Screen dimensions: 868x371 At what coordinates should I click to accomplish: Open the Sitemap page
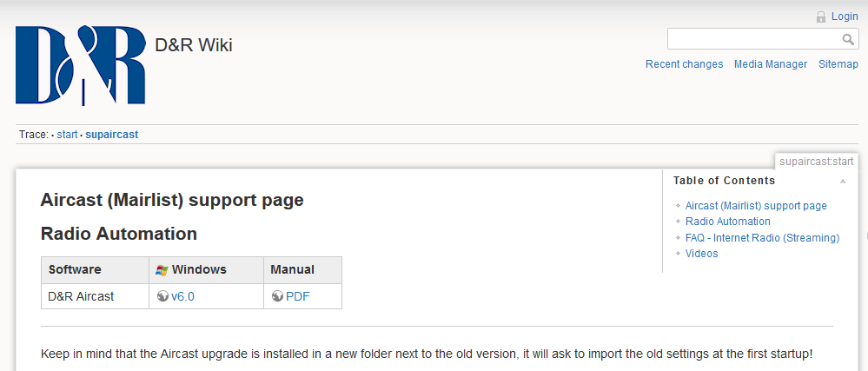(838, 64)
